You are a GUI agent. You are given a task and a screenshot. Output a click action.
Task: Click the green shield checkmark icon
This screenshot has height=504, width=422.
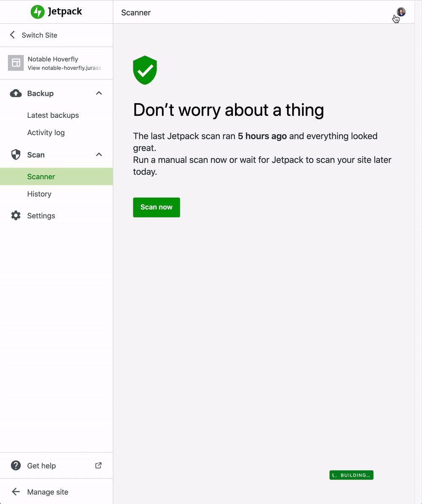[x=145, y=70]
